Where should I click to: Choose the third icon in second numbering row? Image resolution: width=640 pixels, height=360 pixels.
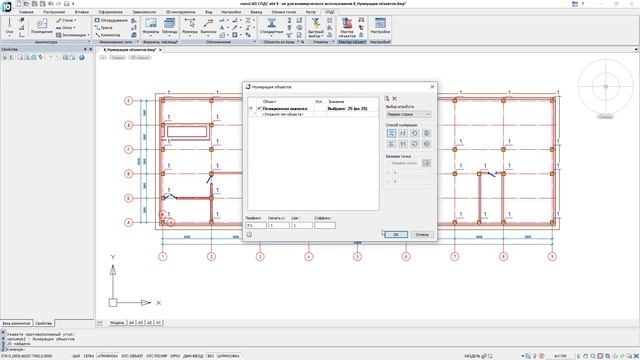(x=415, y=144)
